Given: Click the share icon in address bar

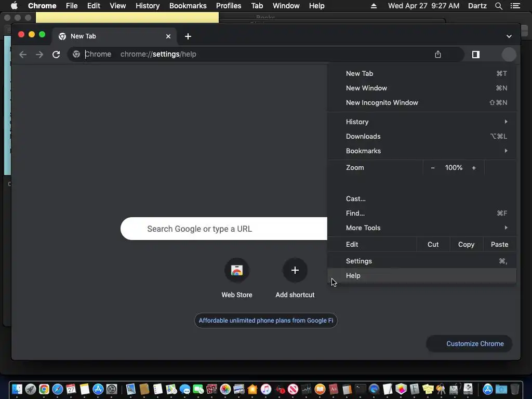Looking at the screenshot, I should pos(437,54).
